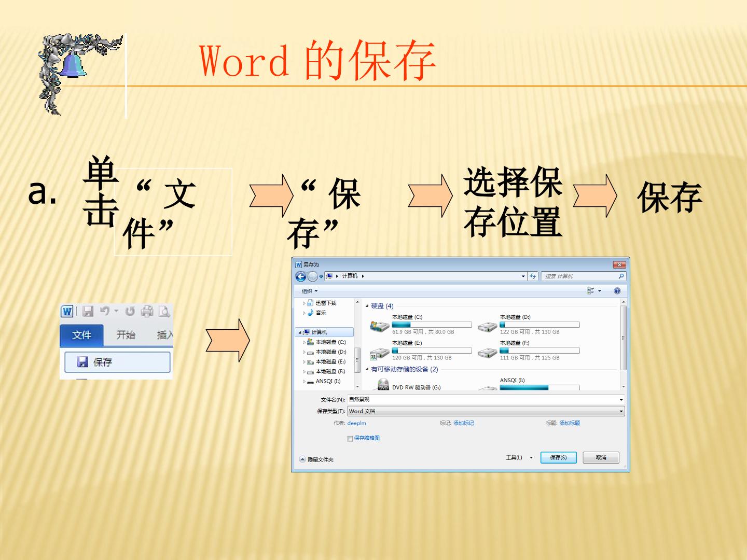Open the 保存类型 Word 文档 dropdown

point(486,411)
